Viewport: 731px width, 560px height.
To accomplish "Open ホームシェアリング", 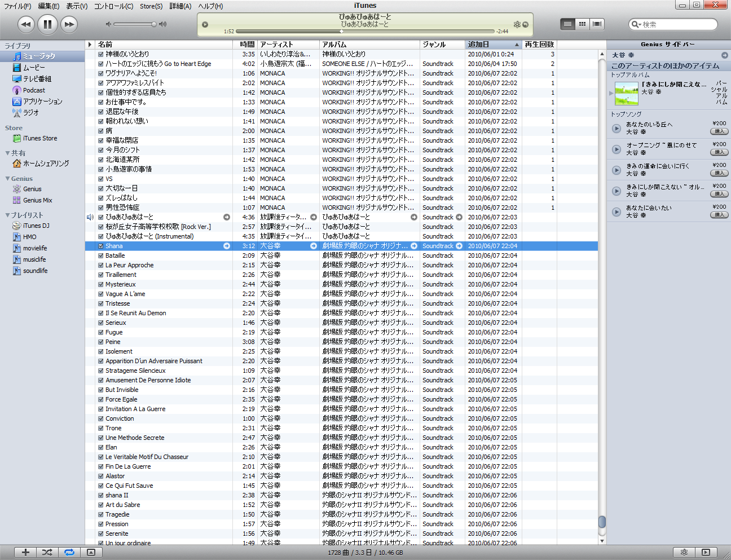I will (x=41, y=164).
